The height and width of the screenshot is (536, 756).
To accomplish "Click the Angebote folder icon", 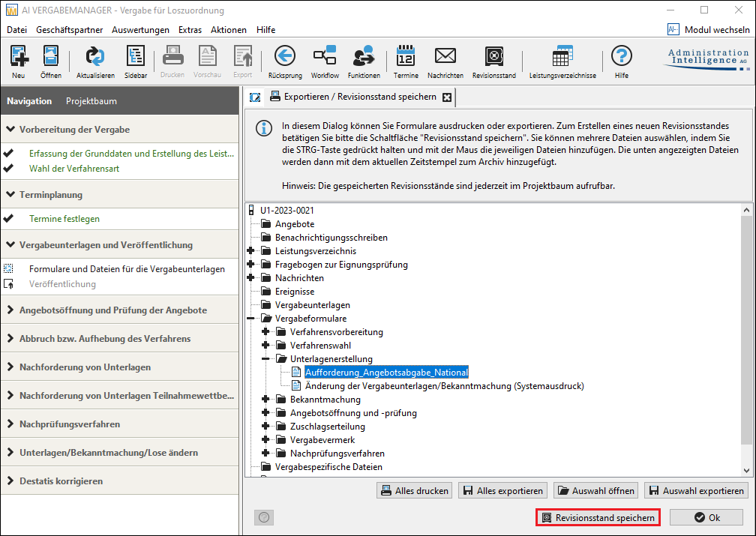I will [x=266, y=223].
